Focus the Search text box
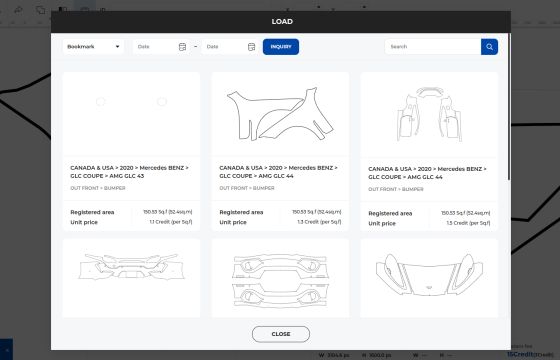 click(433, 47)
